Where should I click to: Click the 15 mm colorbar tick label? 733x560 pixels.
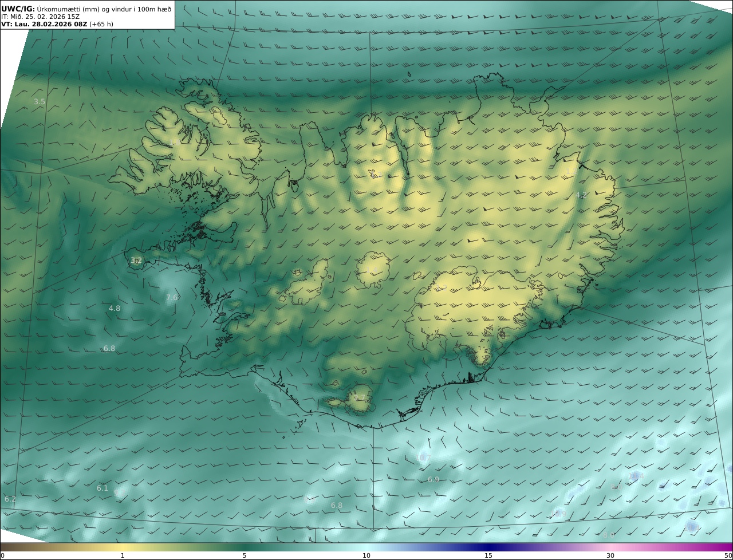click(x=488, y=555)
